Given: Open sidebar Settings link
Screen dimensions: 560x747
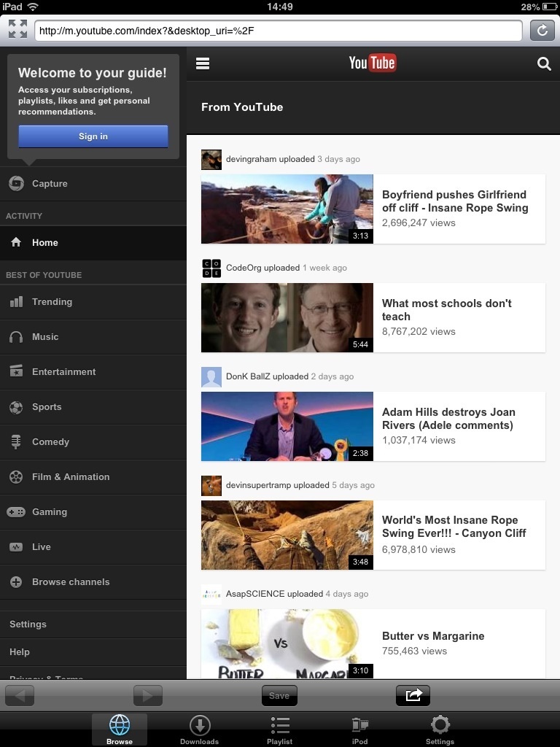Looking at the screenshot, I should tap(28, 624).
